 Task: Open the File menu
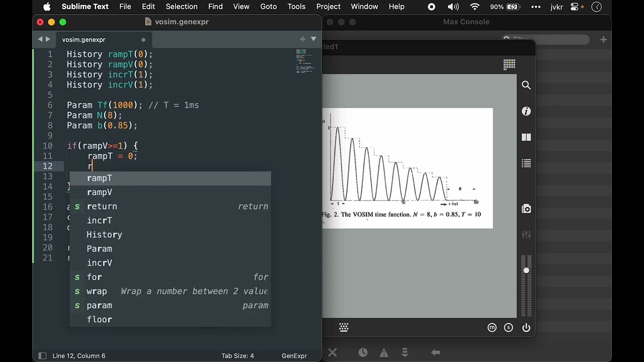125,7
